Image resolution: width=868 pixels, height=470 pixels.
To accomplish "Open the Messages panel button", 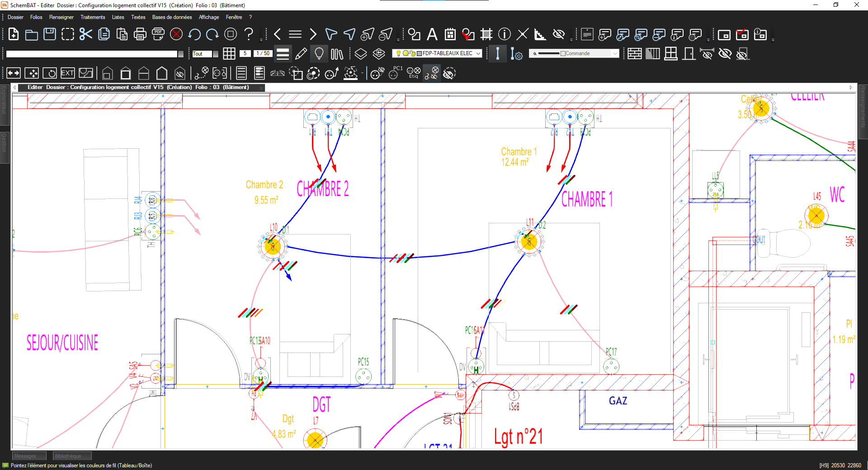I will tap(29, 456).
